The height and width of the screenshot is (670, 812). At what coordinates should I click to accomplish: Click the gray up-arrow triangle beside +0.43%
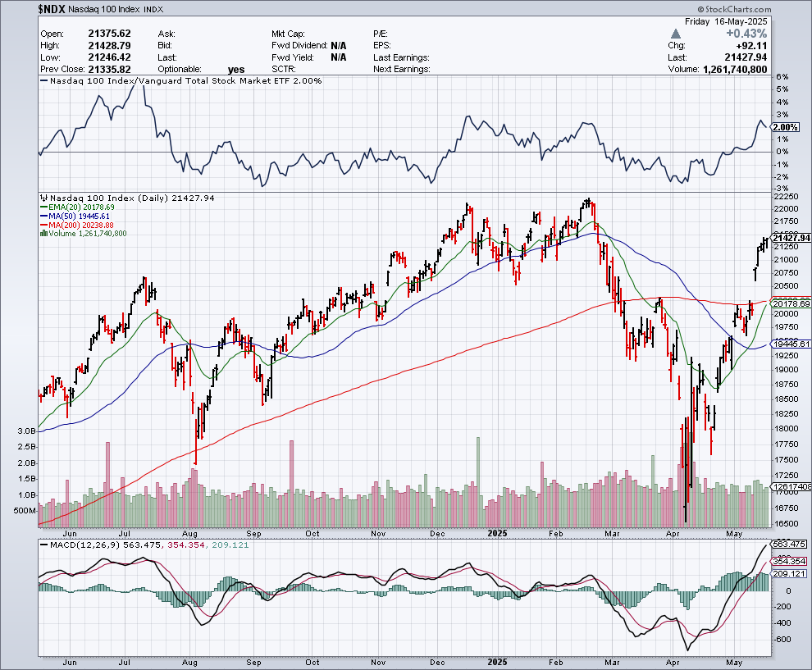(x=675, y=34)
